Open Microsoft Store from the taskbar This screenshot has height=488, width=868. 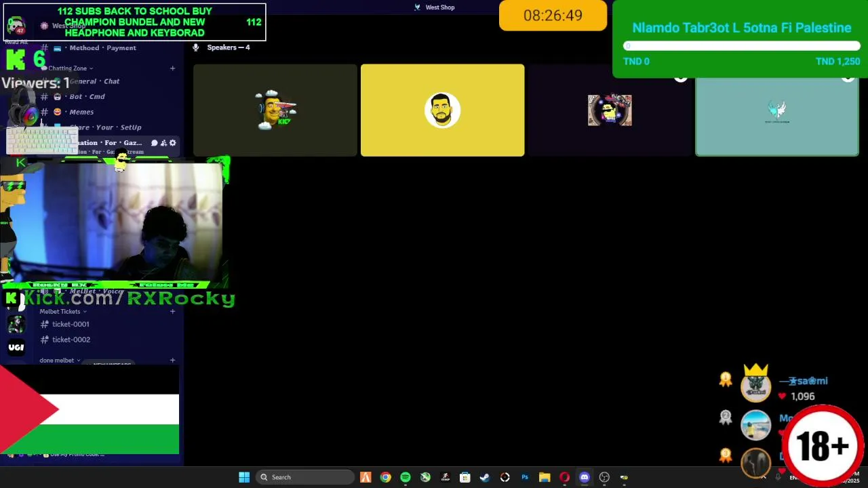(x=465, y=477)
